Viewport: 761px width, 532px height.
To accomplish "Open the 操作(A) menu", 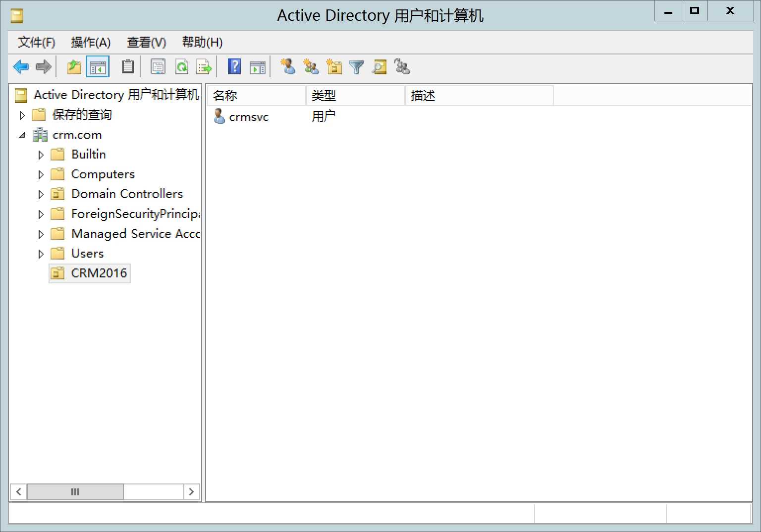I will pyautogui.click(x=91, y=42).
